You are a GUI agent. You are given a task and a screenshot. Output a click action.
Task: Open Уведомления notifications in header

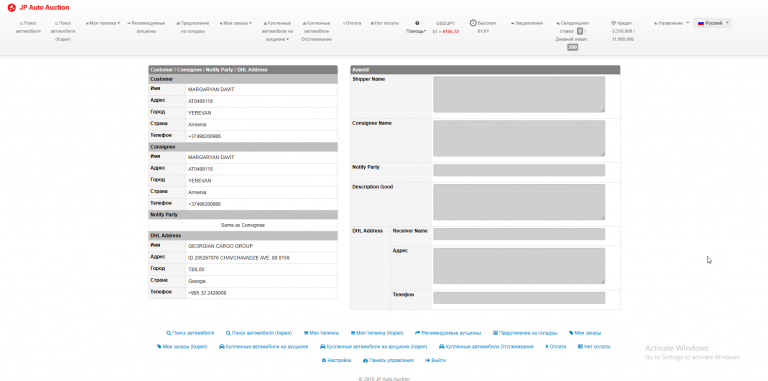point(527,23)
